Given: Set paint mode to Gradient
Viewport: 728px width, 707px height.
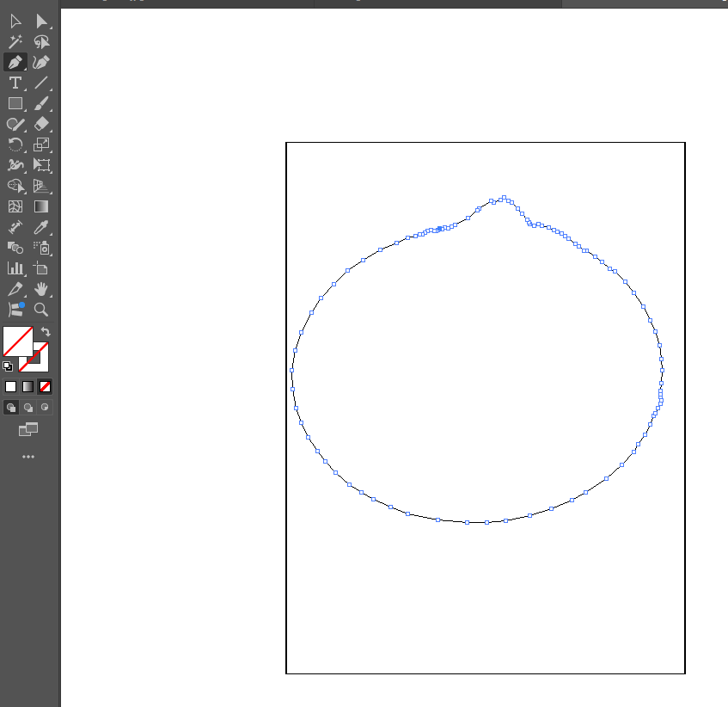Looking at the screenshot, I should [x=28, y=386].
